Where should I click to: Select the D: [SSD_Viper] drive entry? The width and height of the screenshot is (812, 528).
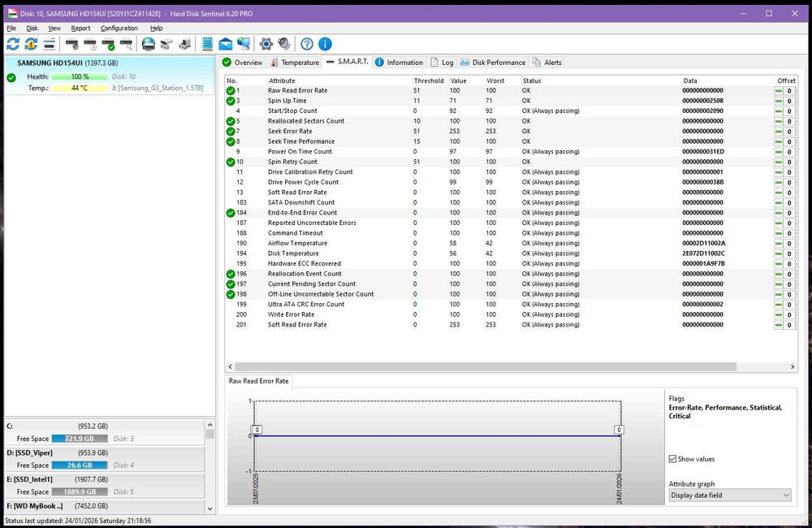click(x=105, y=459)
